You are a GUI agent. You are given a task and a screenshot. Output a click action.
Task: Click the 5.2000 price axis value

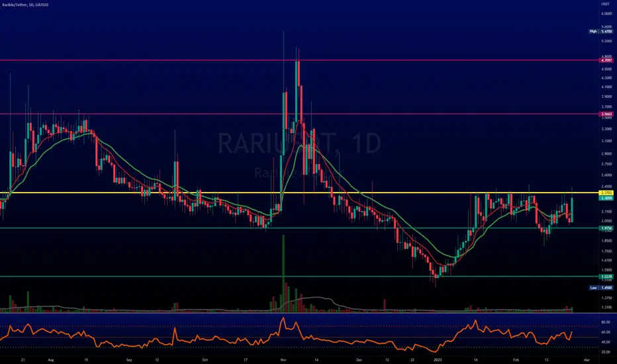pyautogui.click(x=606, y=41)
